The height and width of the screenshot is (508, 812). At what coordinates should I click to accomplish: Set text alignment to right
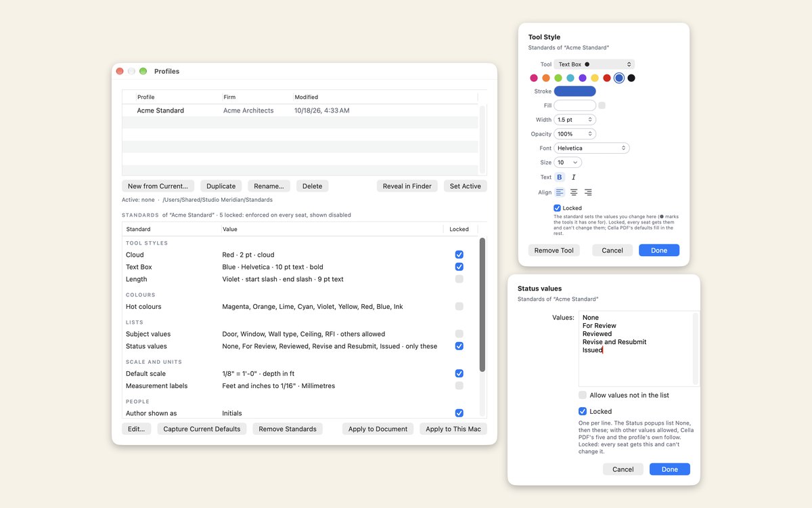click(x=588, y=192)
